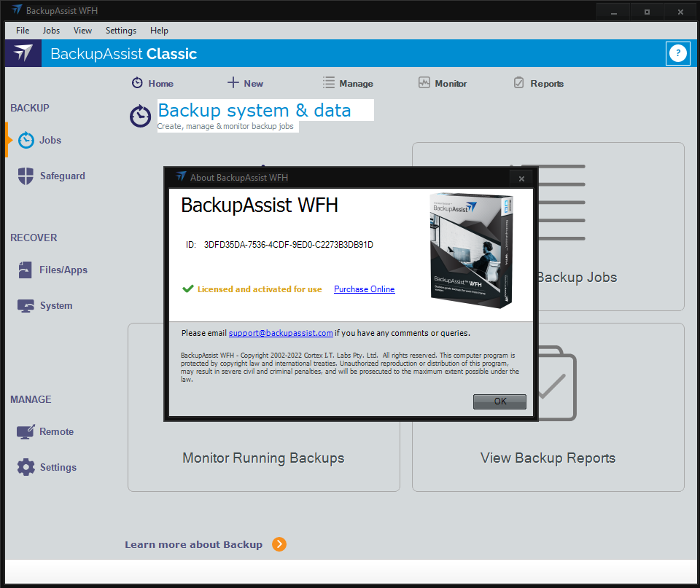Open the File menu
The height and width of the screenshot is (588, 700).
(x=23, y=31)
